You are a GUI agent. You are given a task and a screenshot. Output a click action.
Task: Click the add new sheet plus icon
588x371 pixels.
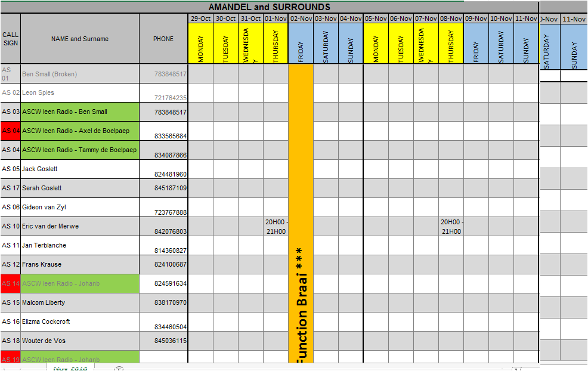[x=118, y=369]
